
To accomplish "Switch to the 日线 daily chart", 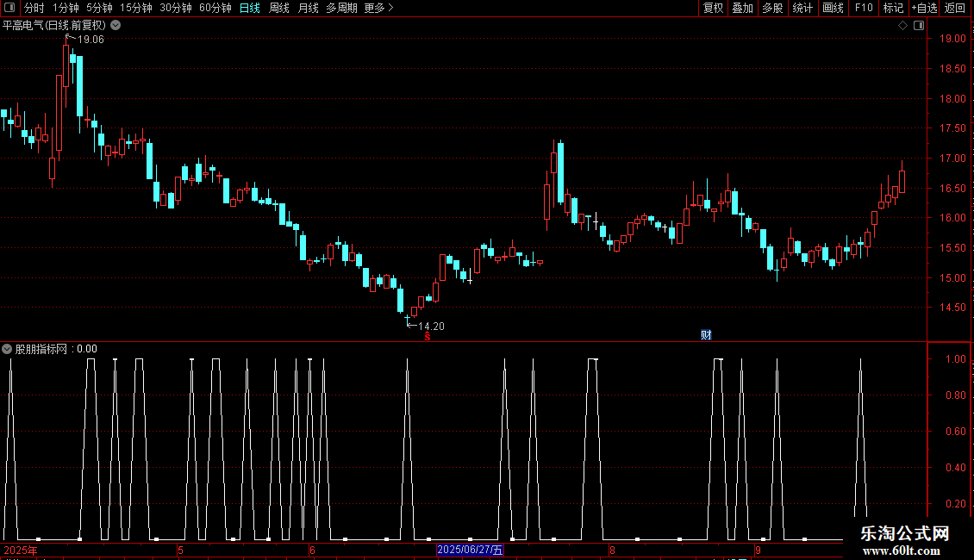I will (250, 8).
